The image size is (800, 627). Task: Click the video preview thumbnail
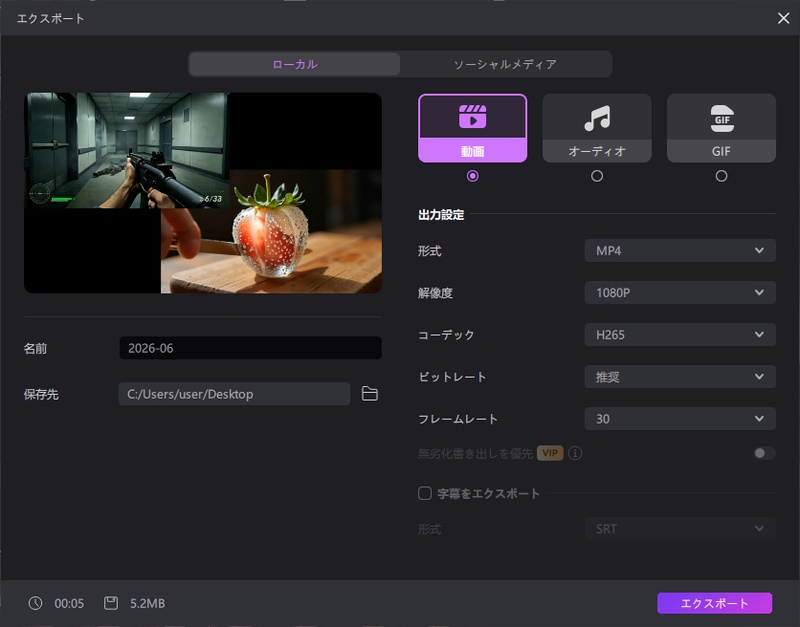click(203, 193)
